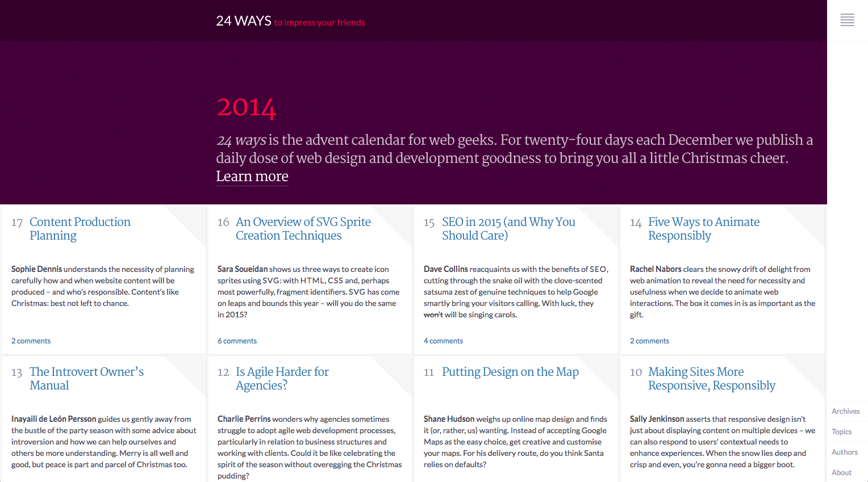Click day number 15
The height and width of the screenshot is (482, 868).
tap(429, 223)
